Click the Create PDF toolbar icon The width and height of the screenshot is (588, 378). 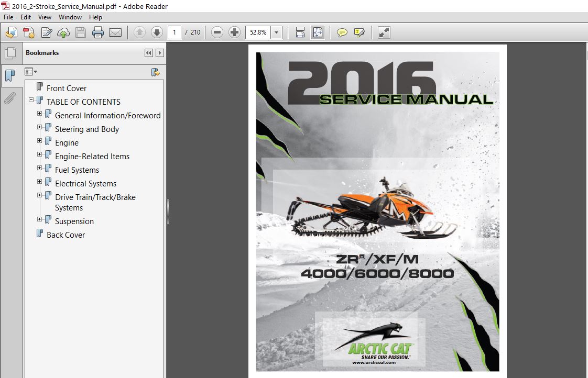pyautogui.click(x=29, y=32)
